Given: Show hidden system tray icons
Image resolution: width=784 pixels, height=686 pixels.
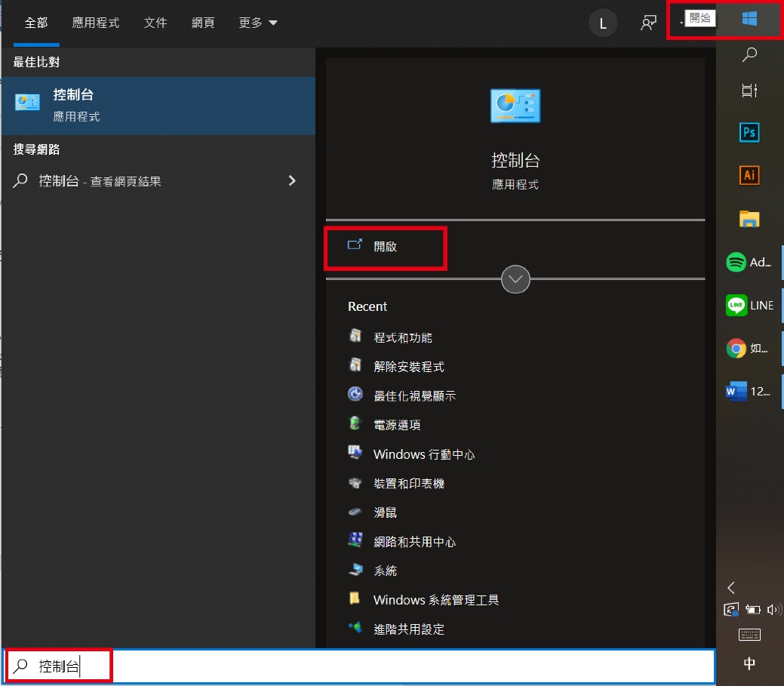Looking at the screenshot, I should tap(731, 587).
